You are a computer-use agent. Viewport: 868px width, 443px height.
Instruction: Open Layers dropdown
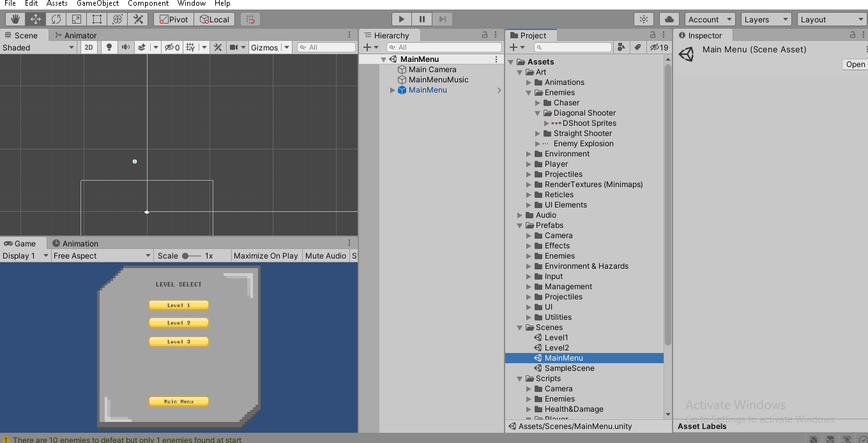coord(766,19)
